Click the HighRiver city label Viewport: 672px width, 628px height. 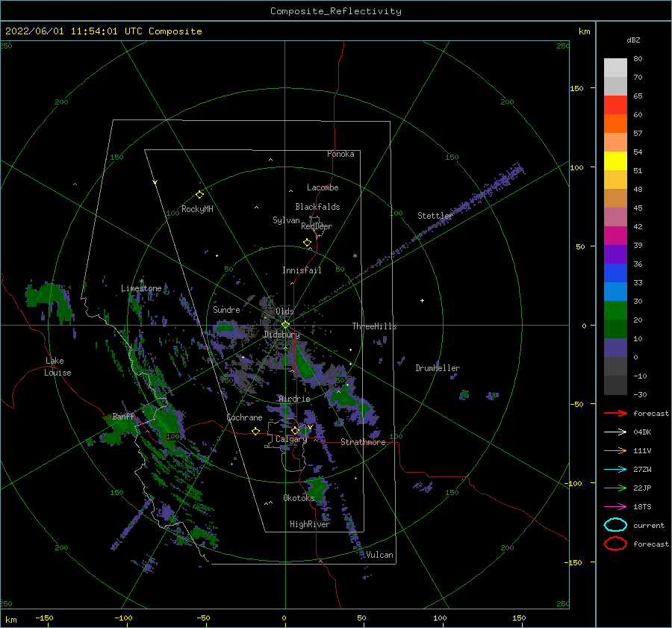pos(310,524)
